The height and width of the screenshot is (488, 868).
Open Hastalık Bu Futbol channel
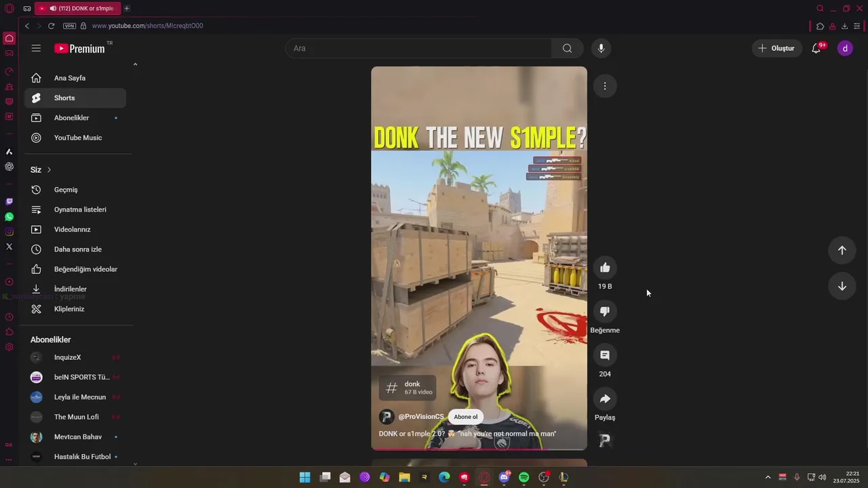(75, 457)
